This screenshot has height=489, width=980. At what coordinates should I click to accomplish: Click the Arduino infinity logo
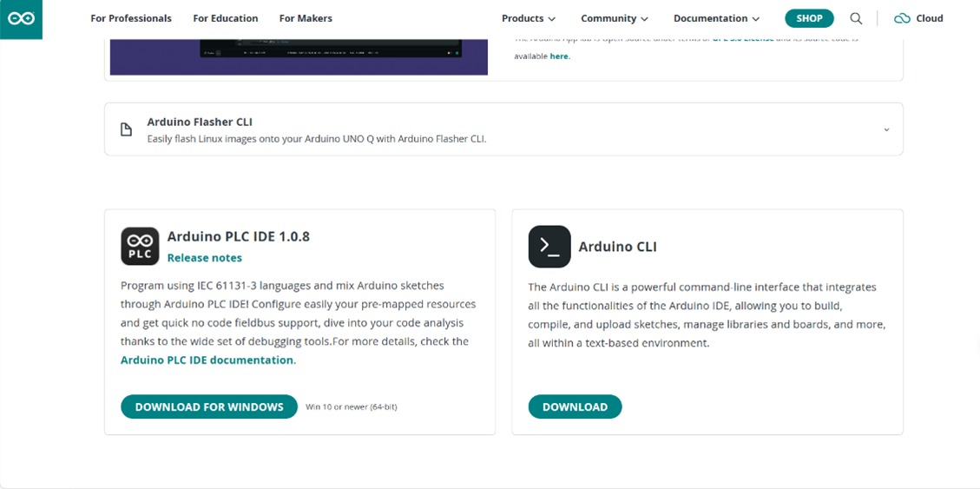pyautogui.click(x=21, y=19)
